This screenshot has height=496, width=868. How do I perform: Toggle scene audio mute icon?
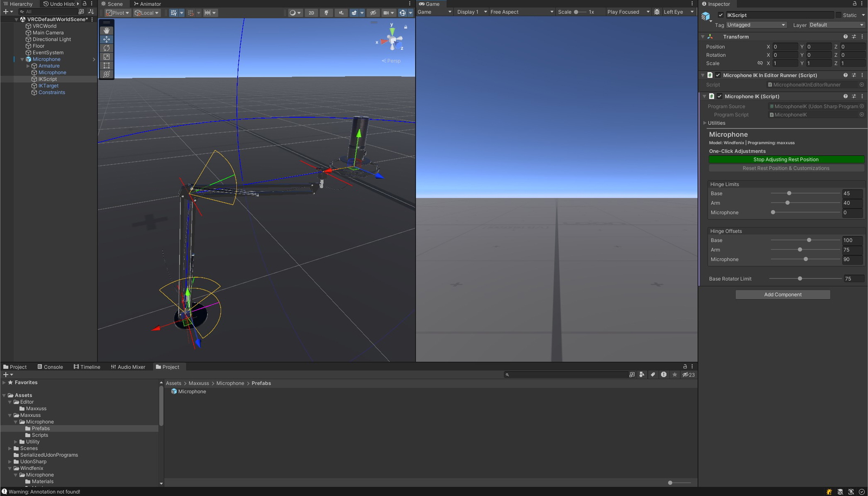[x=341, y=12]
